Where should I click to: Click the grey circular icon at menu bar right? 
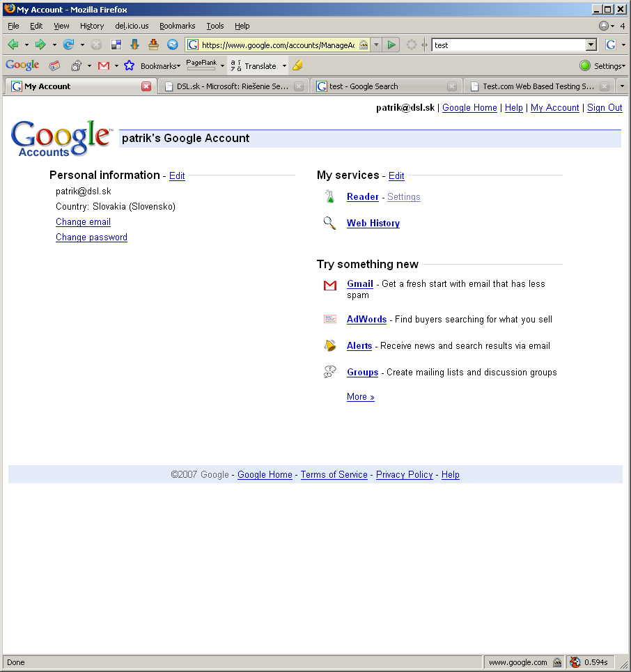point(604,26)
